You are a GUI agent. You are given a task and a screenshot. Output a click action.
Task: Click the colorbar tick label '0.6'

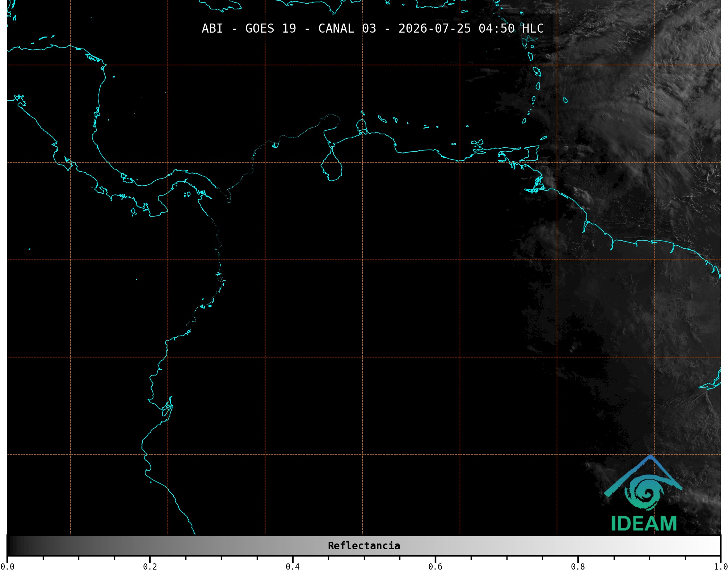point(435,566)
